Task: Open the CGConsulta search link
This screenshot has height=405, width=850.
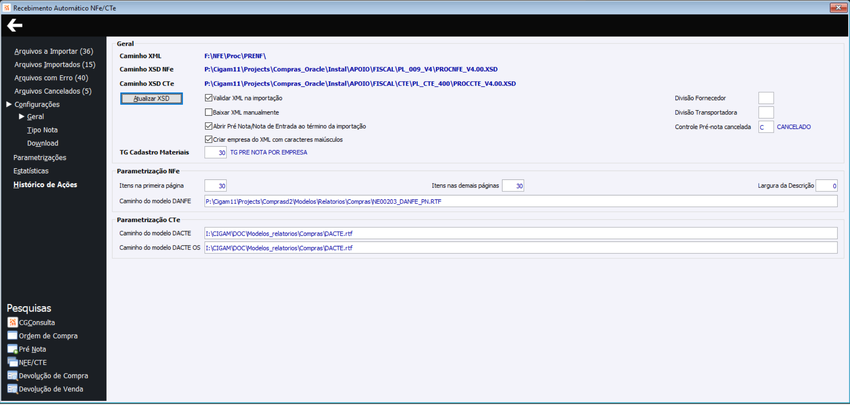Action: click(37, 323)
